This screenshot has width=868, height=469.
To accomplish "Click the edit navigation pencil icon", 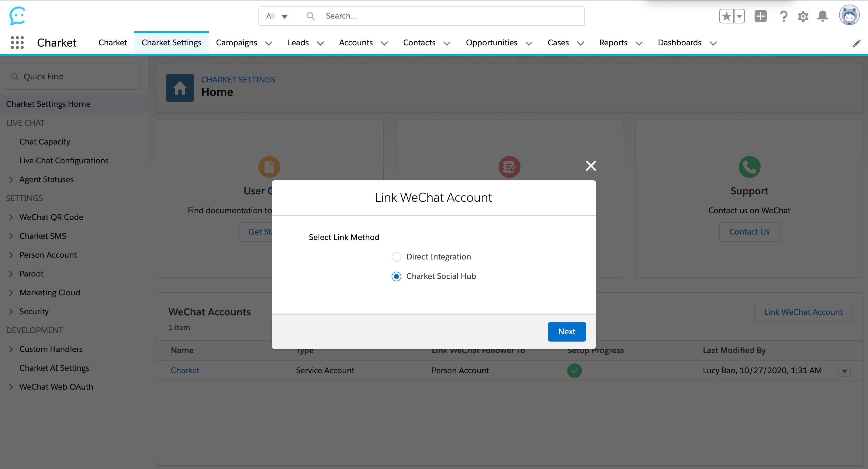I will 856,43.
